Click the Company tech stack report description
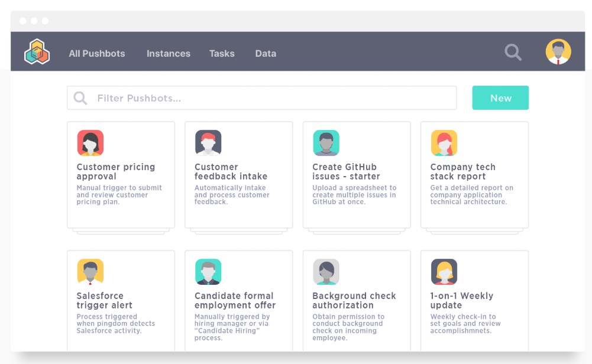Screen dimensions: 592x364 471,195
